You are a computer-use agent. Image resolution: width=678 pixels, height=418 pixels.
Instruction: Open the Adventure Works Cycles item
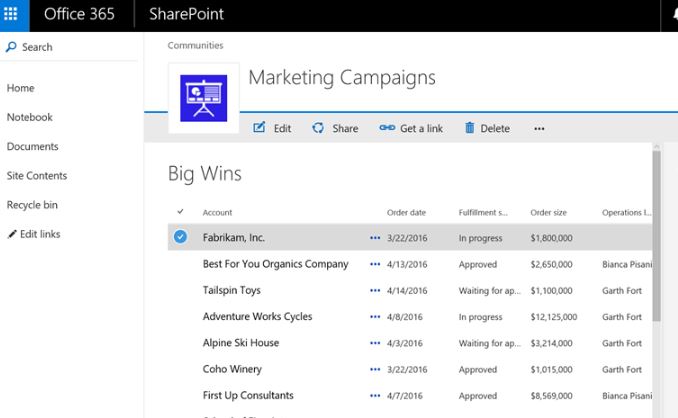tap(257, 316)
